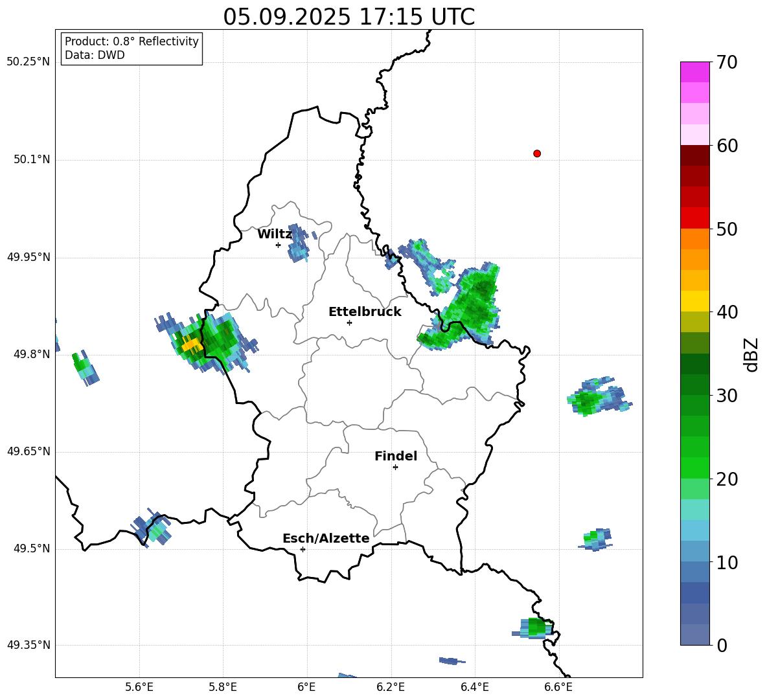Click the 70 dBZ colorbar label
Screen dimensions: 767x700
pos(727,62)
